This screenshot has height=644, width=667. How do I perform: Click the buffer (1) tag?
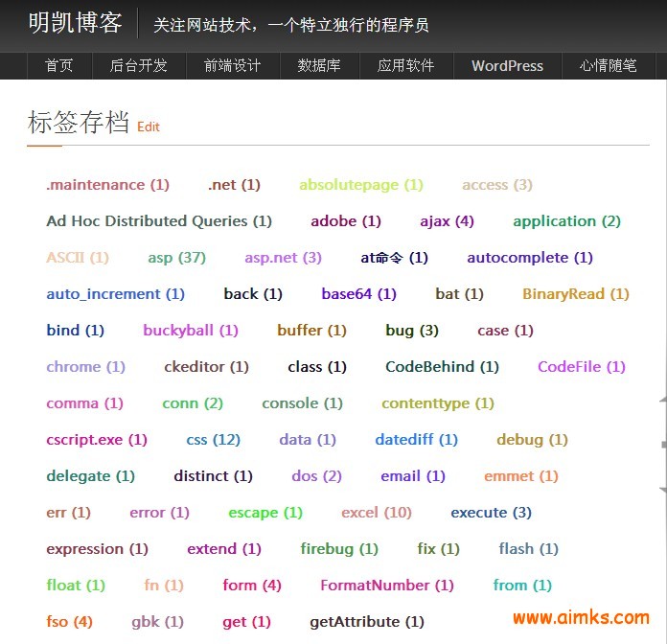[311, 331]
